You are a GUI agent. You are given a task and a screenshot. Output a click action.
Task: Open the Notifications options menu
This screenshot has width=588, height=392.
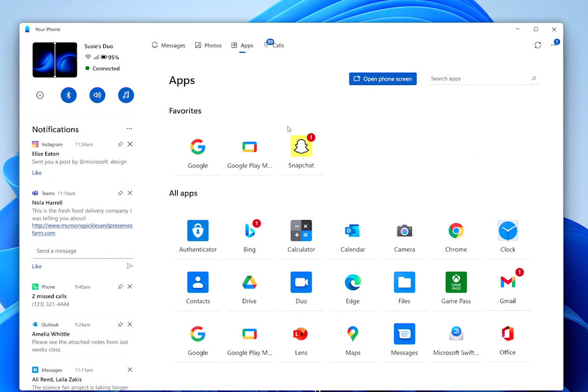coord(129,129)
